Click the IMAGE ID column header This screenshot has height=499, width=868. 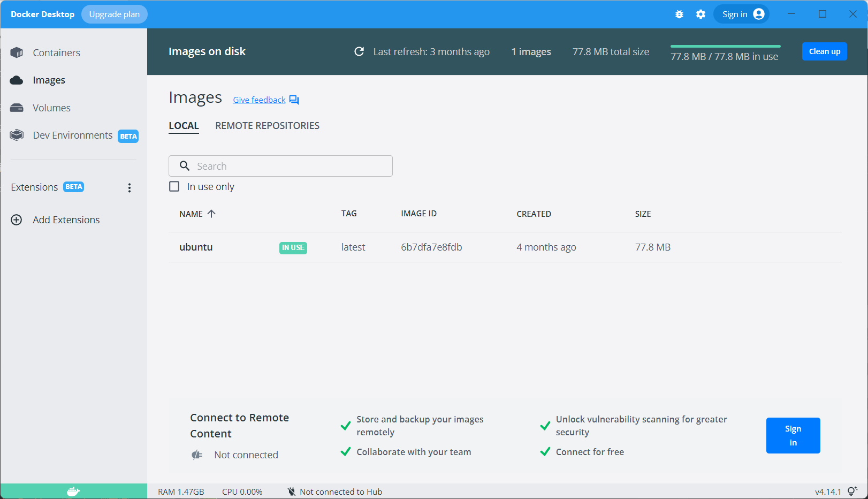[x=419, y=214]
